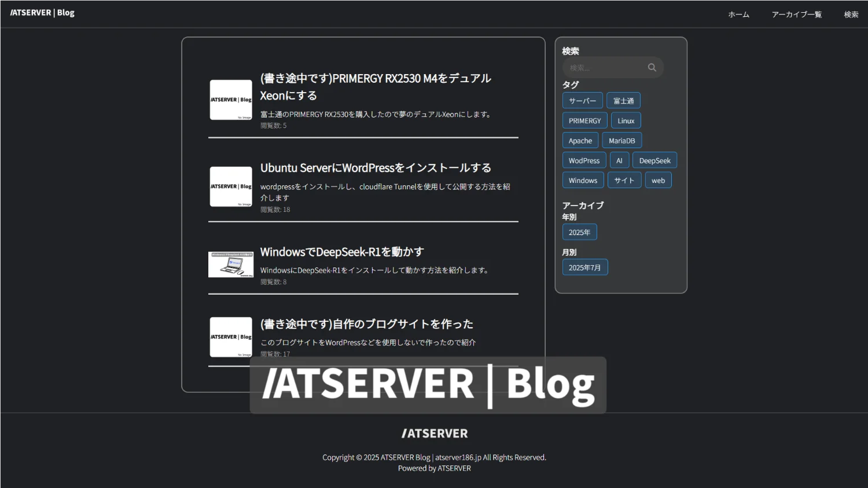The height and width of the screenshot is (488, 868).
Task: Filter by the サーバー tag
Action: (582, 101)
